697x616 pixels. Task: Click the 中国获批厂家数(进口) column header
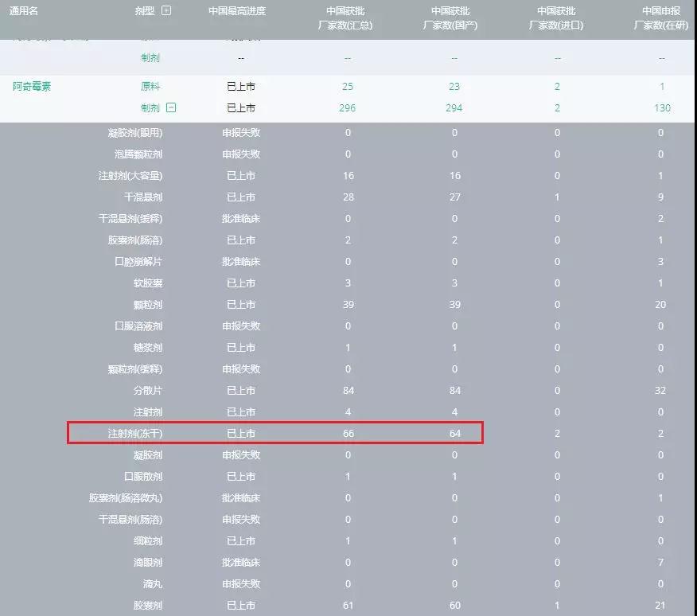(x=556, y=18)
